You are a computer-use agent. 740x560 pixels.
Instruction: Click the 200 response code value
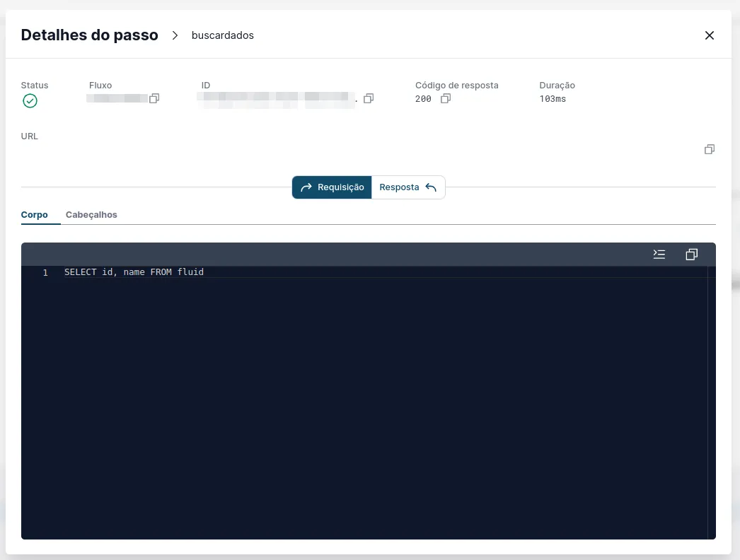(423, 98)
